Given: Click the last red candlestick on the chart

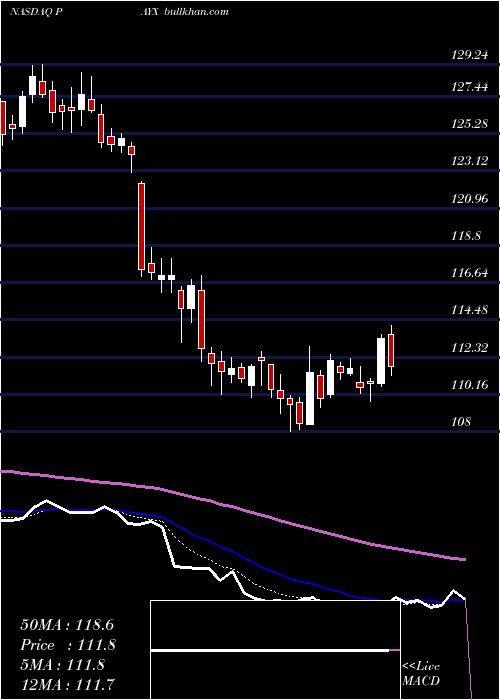Looking at the screenshot, I should pos(392,350).
